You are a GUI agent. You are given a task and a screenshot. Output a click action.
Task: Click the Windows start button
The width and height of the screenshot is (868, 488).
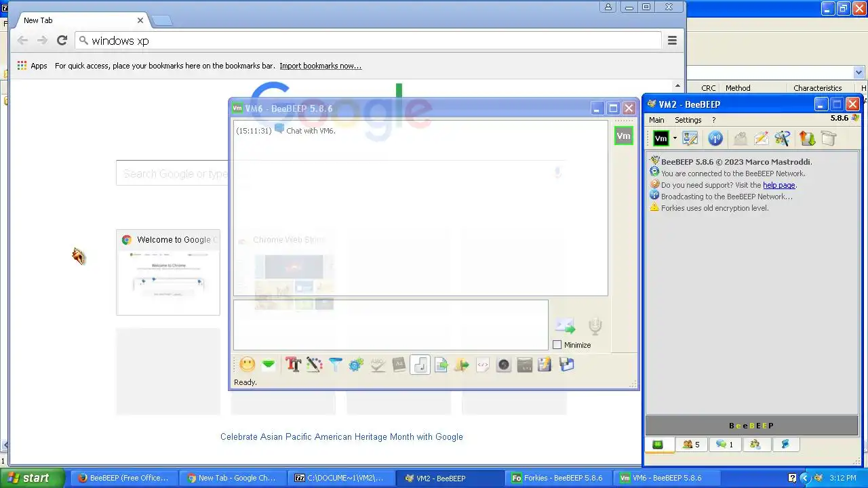pyautogui.click(x=33, y=478)
